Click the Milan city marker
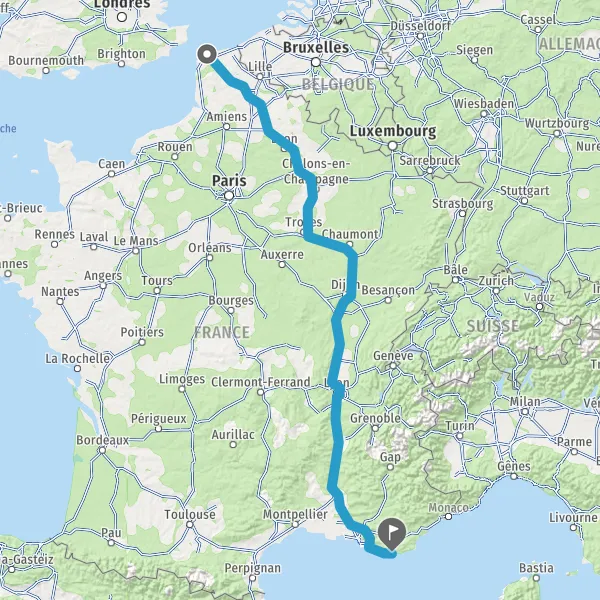 pyautogui.click(x=525, y=412)
